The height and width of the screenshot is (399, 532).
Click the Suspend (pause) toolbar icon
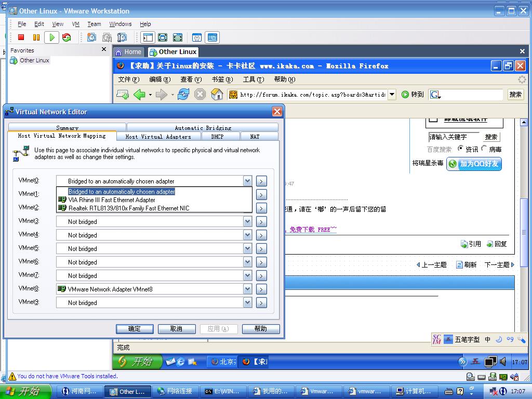pyautogui.click(x=36, y=37)
